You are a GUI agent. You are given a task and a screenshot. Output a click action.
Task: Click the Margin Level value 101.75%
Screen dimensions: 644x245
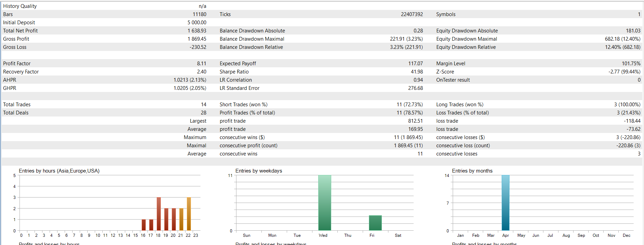coord(631,64)
